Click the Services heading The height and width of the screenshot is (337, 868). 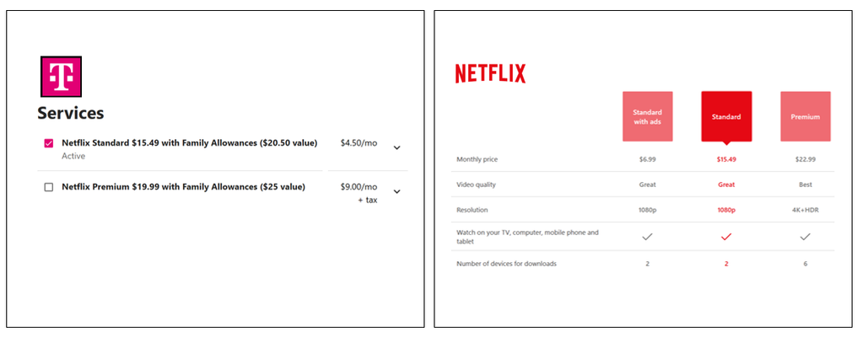[70, 113]
